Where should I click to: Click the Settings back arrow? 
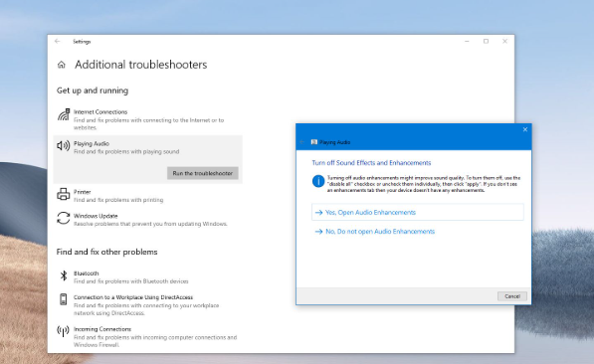[57, 42]
